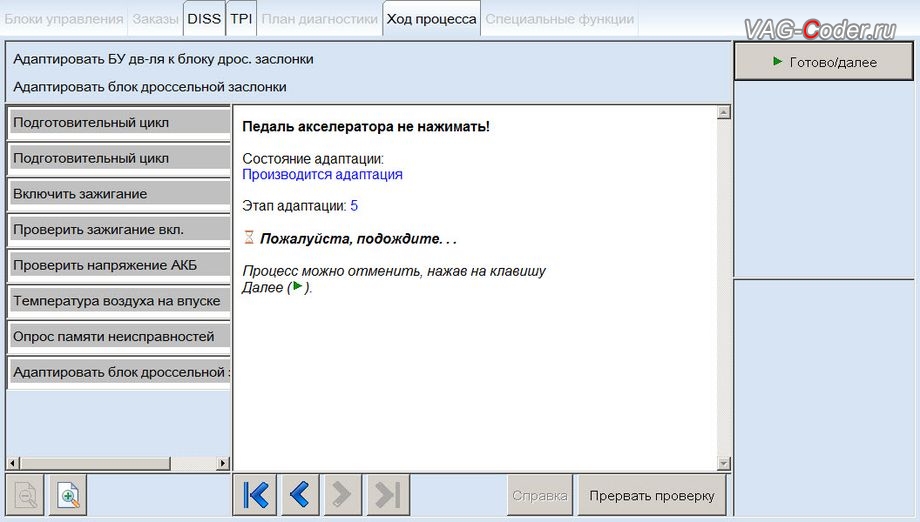Open the Специальные функции tab
The image size is (920, 522).
click(x=559, y=19)
